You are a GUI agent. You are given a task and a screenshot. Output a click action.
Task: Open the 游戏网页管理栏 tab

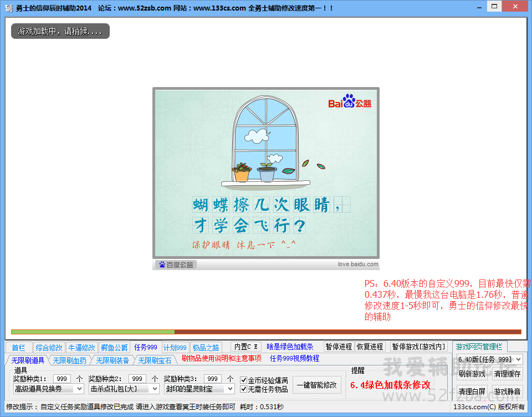(x=479, y=347)
